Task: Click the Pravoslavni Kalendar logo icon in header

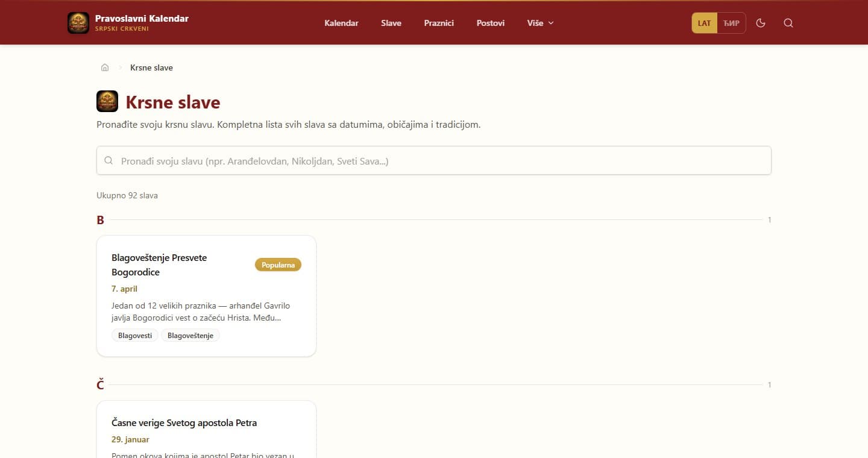Action: (78, 23)
